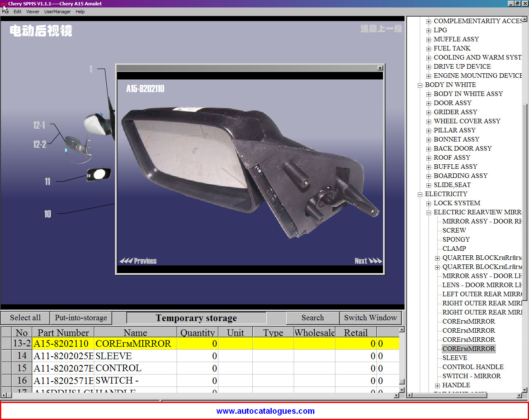Collapse the ELECTRIC REARVIEW MIRROR node
This screenshot has height=420, width=529.
429,213
